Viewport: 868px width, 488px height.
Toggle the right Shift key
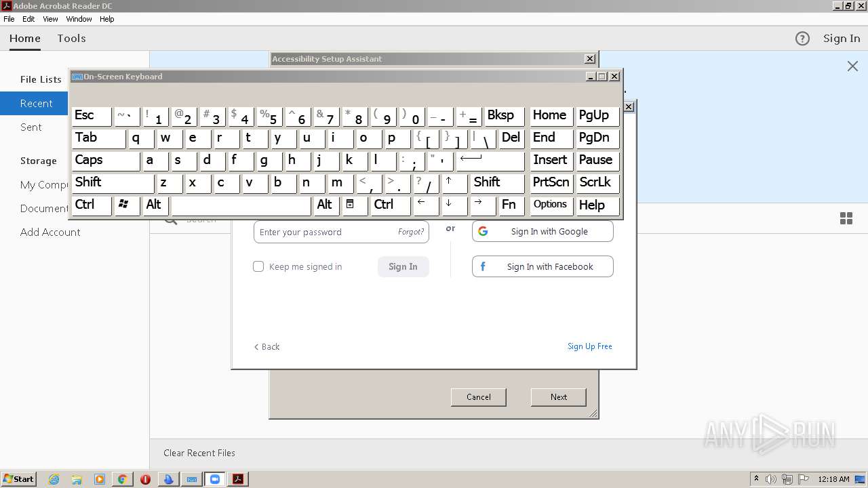[x=497, y=182]
